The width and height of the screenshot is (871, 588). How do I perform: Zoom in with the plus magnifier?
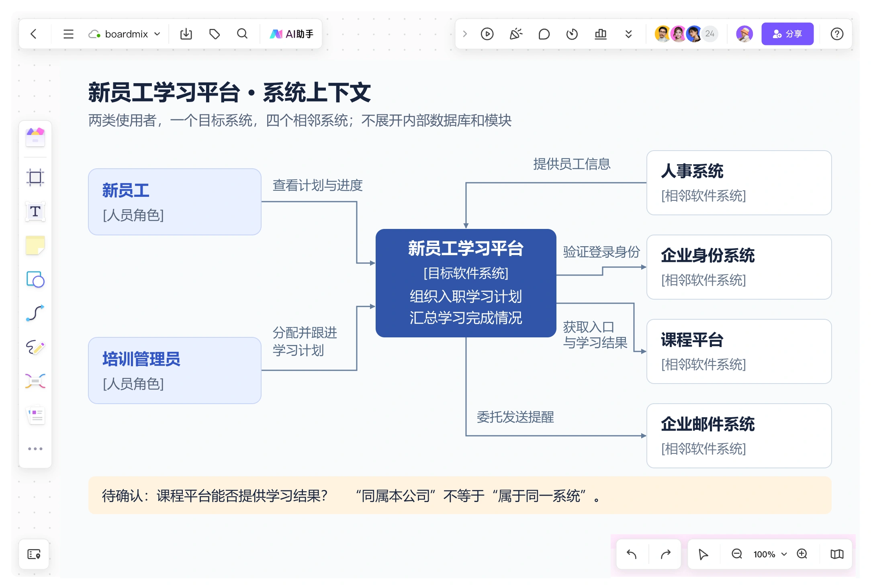802,554
